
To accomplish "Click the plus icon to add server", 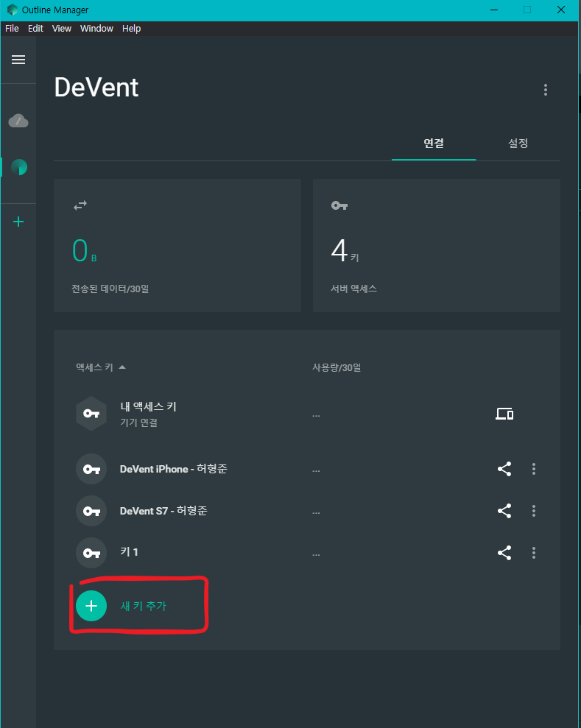I will [x=18, y=222].
